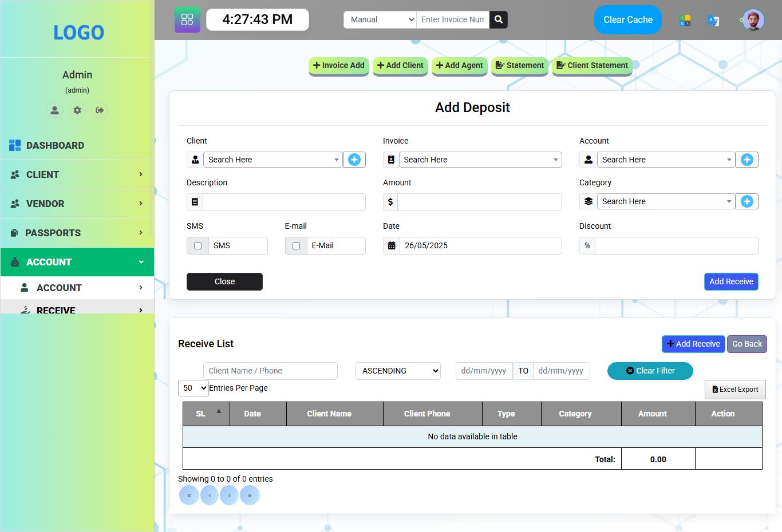The height and width of the screenshot is (532, 782).
Task: Click the next page pagination icon
Action: pyautogui.click(x=229, y=495)
